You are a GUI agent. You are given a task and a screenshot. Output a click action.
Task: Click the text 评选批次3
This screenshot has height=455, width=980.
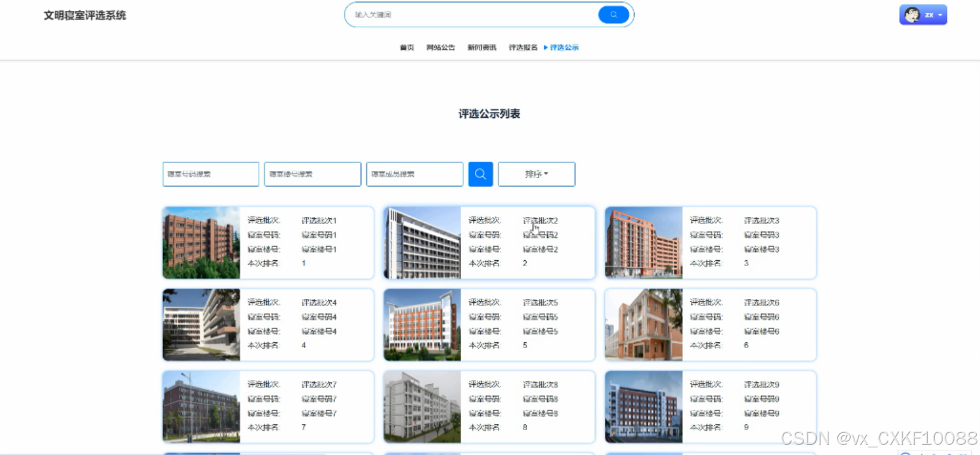point(762,221)
